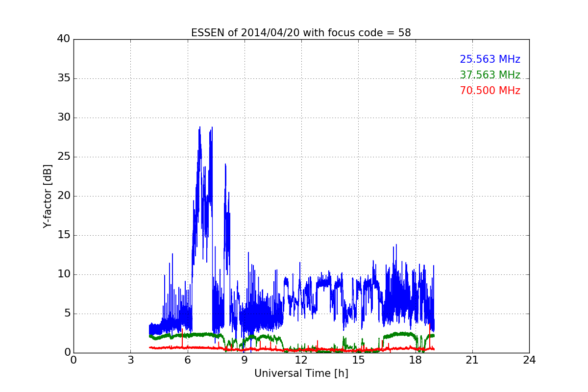Image resolution: width=588 pixels, height=392 pixels.
Task: Click the y-axis tick value 25
Action: point(64,157)
